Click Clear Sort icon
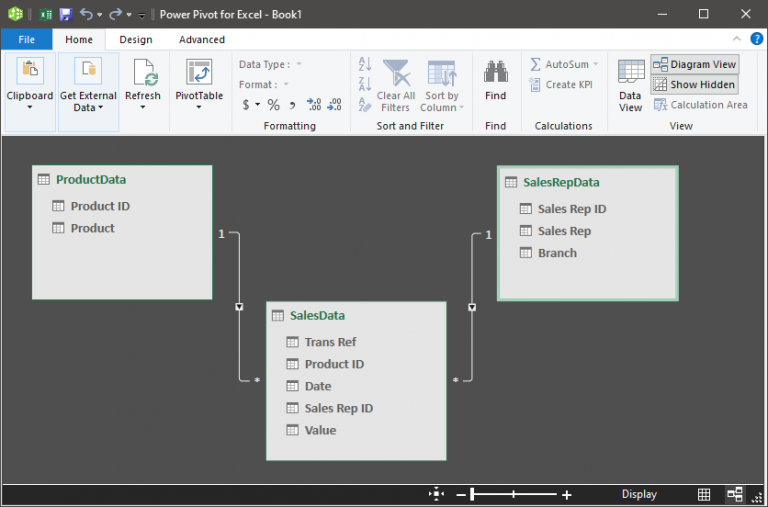This screenshot has width=768, height=507. point(365,104)
